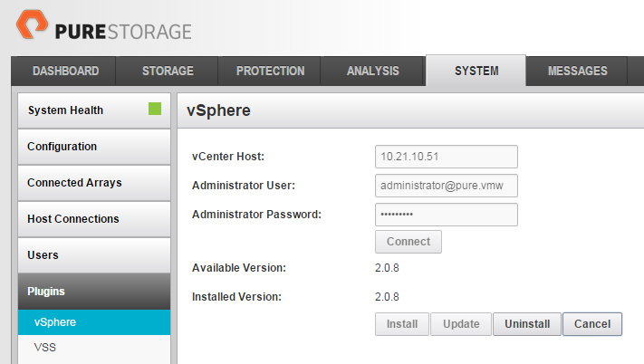Open the Connected Arrays section
Image resolution: width=644 pixels, height=364 pixels.
coord(94,183)
